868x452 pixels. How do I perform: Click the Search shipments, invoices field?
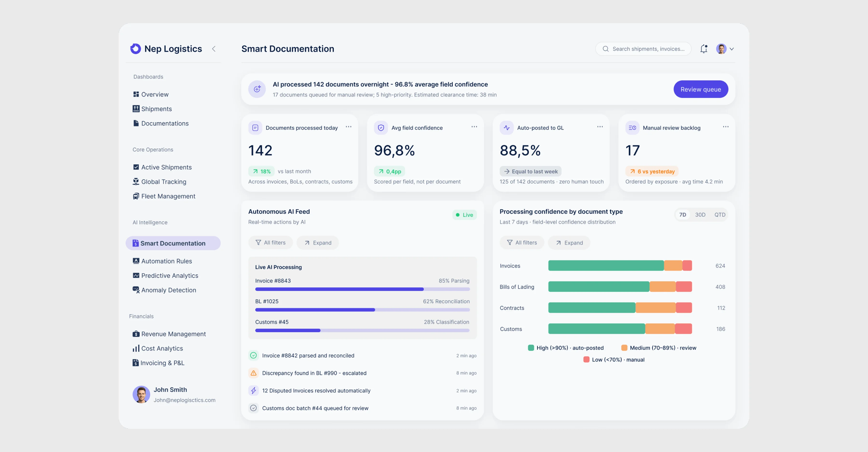pyautogui.click(x=643, y=49)
